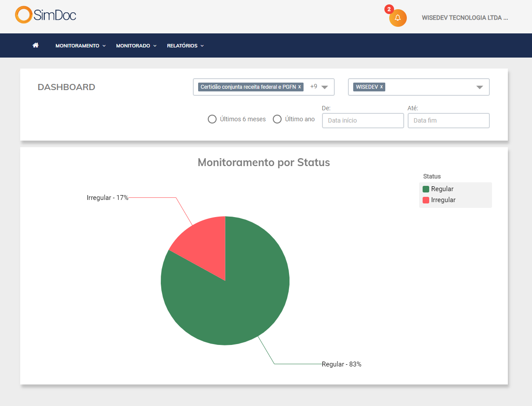Click the SimDoc logo
The height and width of the screenshot is (406, 532).
pyautogui.click(x=45, y=14)
